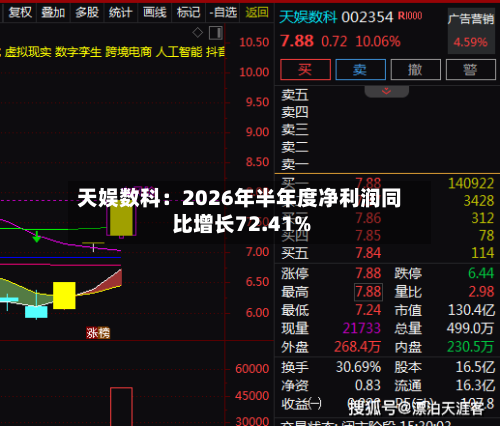500x426 pixels.
Task: Click the 警 alert button
Action: click(x=471, y=70)
